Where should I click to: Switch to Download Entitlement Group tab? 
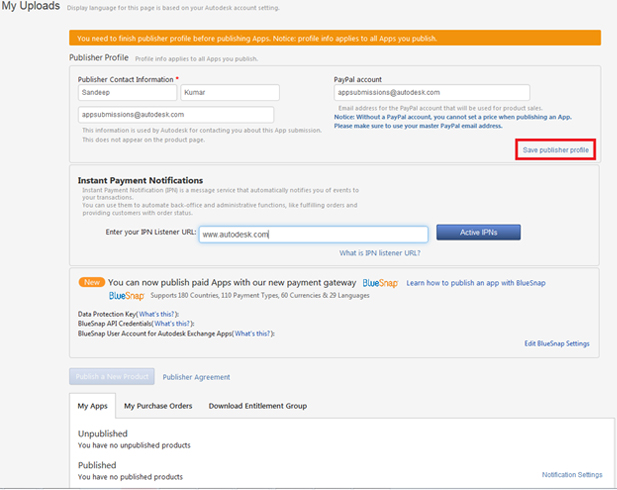coord(257,406)
